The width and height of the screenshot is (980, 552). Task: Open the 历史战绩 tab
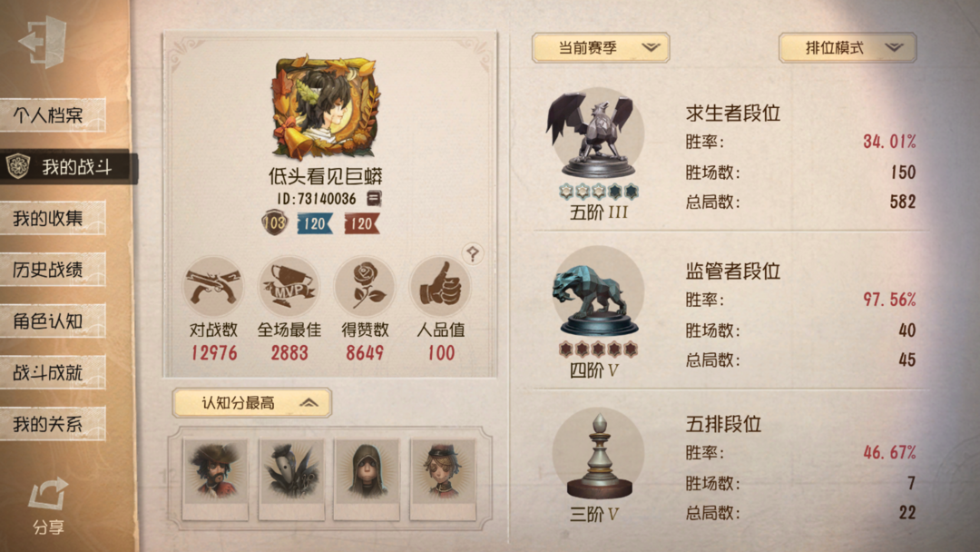(x=54, y=270)
